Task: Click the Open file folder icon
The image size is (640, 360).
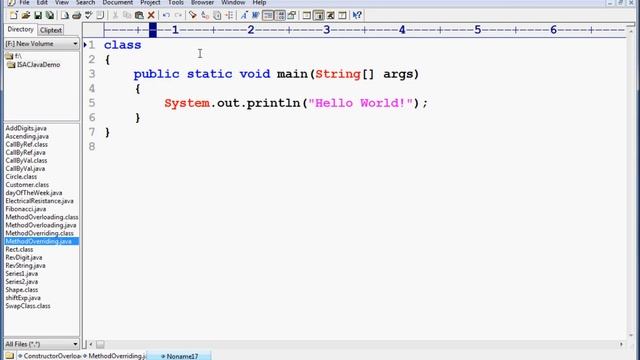Action: coord(26,16)
